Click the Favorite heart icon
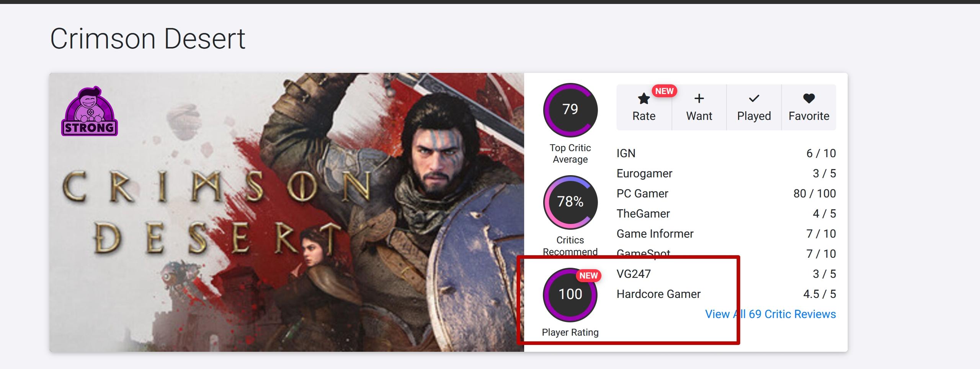The height and width of the screenshot is (369, 980). click(x=808, y=99)
